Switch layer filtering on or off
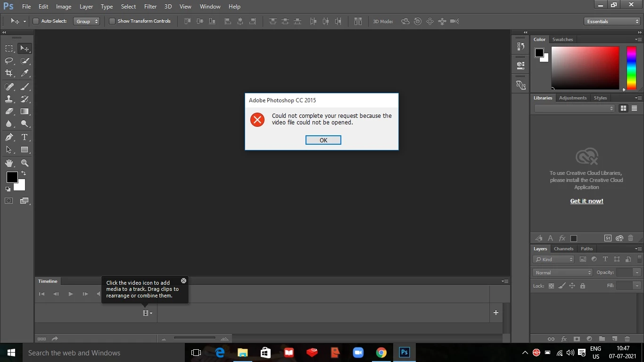Image resolution: width=644 pixels, height=362 pixels. (x=639, y=259)
